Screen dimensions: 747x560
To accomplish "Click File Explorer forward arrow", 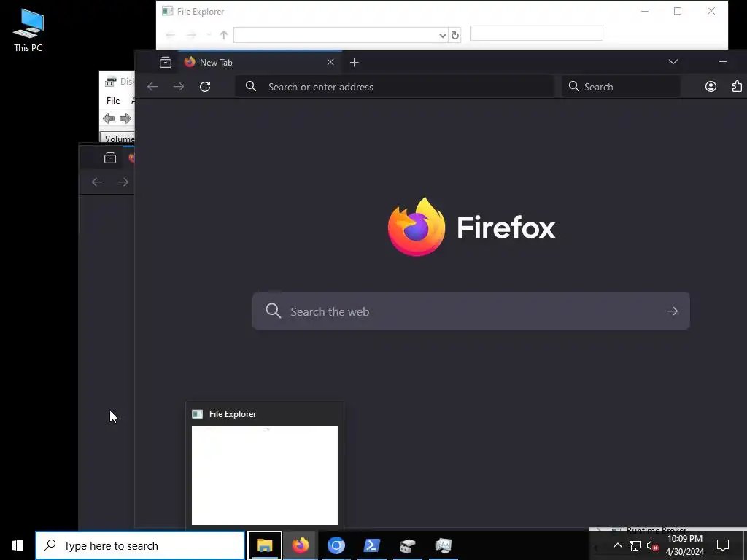I will 191,35.
